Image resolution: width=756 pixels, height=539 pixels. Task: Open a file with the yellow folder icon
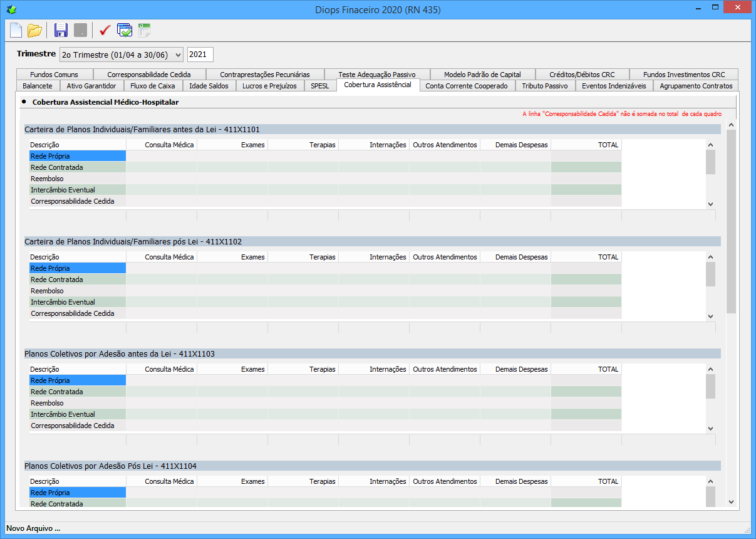coord(34,29)
